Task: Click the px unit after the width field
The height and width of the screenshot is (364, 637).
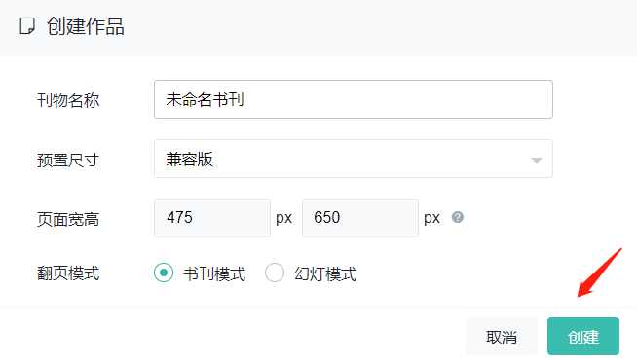Action: point(284,218)
